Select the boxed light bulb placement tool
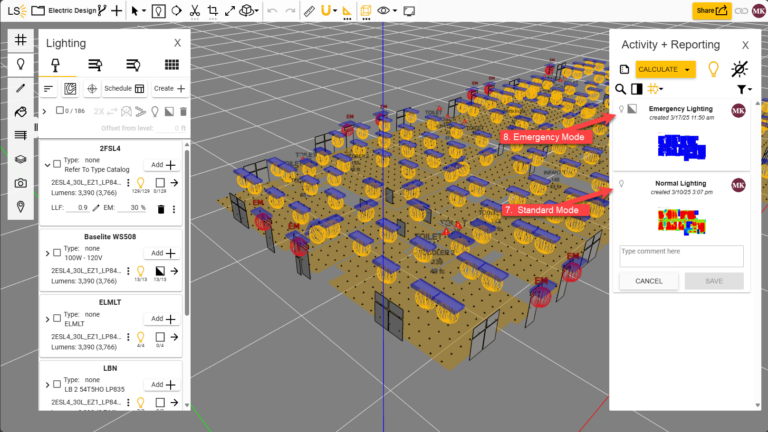 (x=158, y=11)
